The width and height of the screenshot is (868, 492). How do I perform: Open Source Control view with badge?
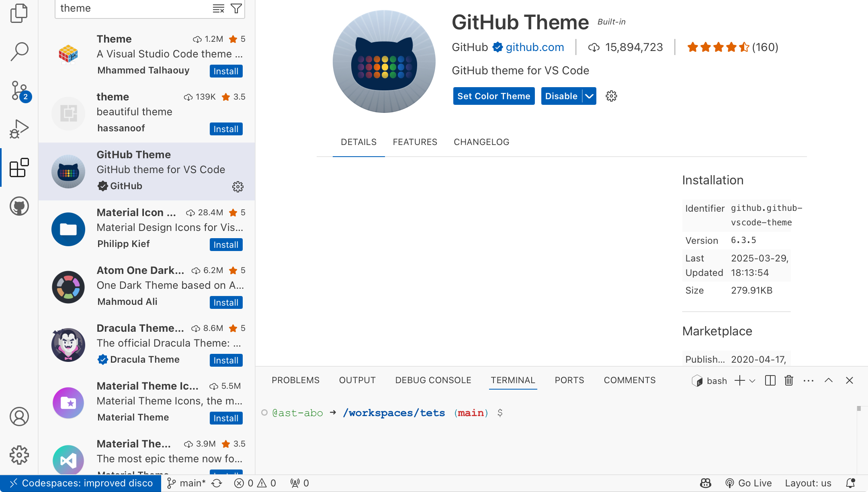[19, 90]
